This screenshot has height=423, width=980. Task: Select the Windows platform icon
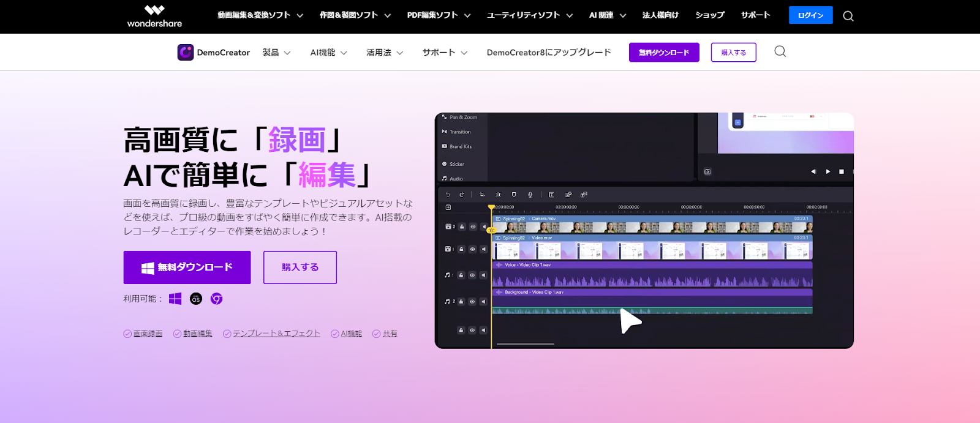175,299
